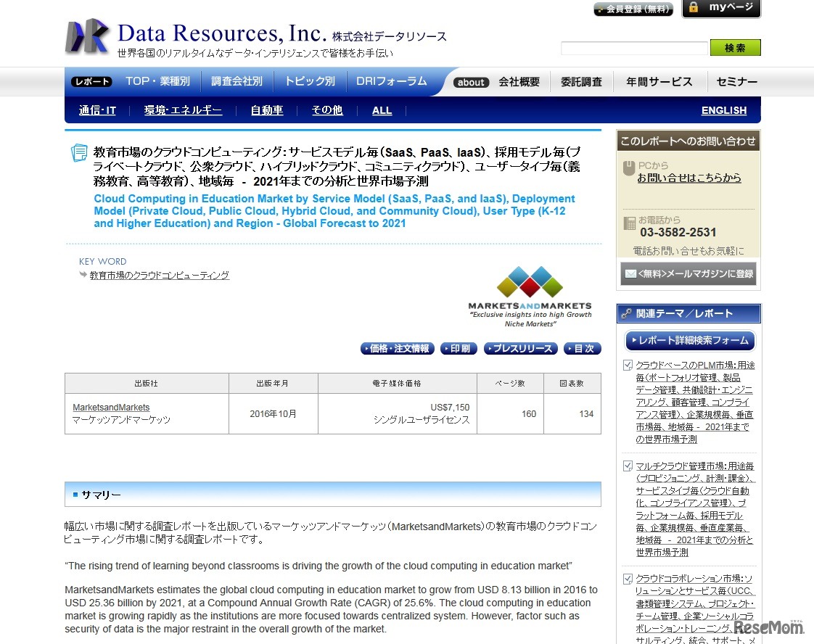Click the 目次 button
This screenshot has width=814, height=644.
pos(583,349)
